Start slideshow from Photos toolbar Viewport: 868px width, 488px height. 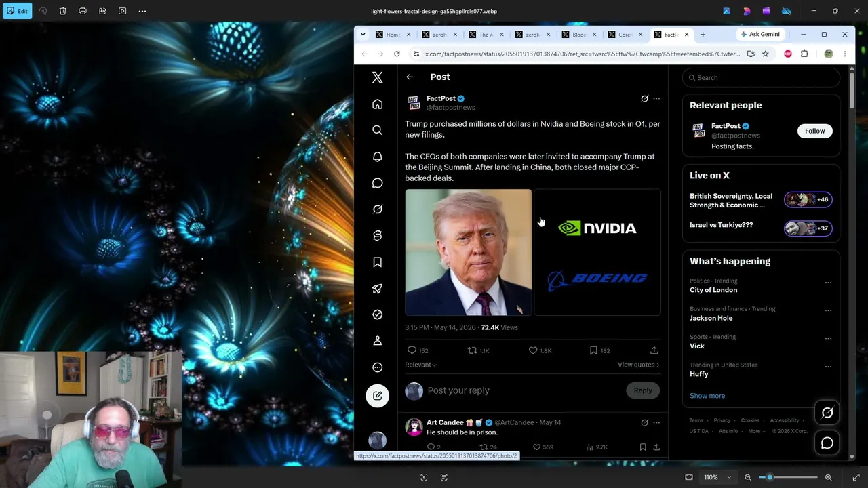click(x=122, y=11)
